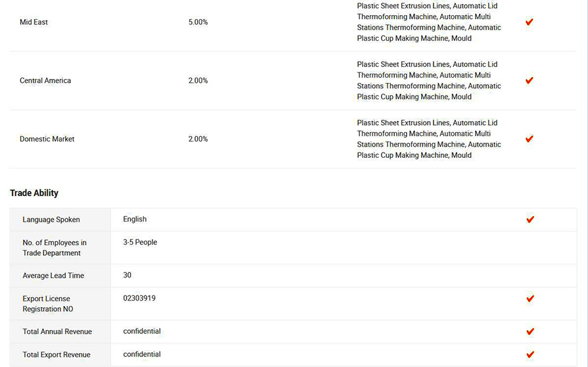Viewport: 588px width, 367px height.
Task: Select the Mid East market label
Action: [34, 22]
